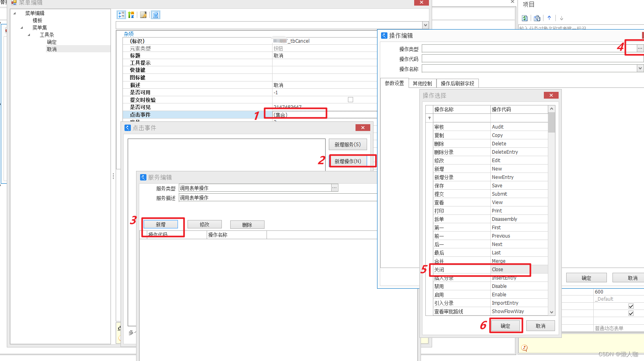Collapse the 工具条 tree node
Image resolution: width=644 pixels, height=361 pixels.
(29, 35)
